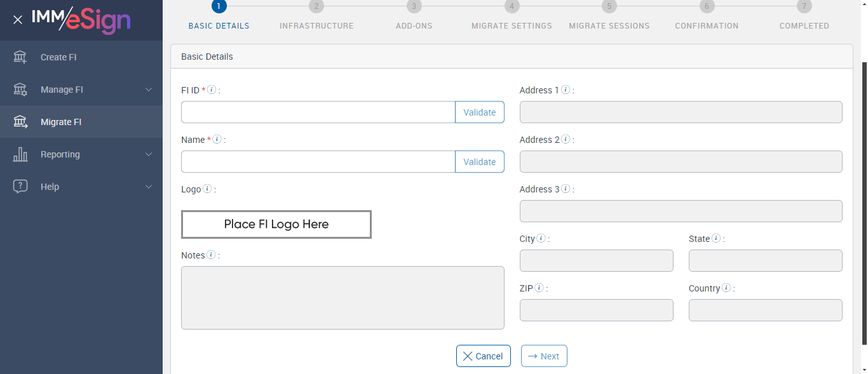Image resolution: width=868 pixels, height=374 pixels.
Task: Expand the Help menu chevron
Action: [x=149, y=187]
